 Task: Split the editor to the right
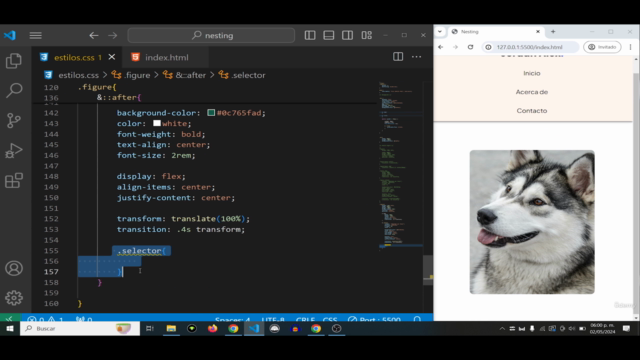pos(398,57)
